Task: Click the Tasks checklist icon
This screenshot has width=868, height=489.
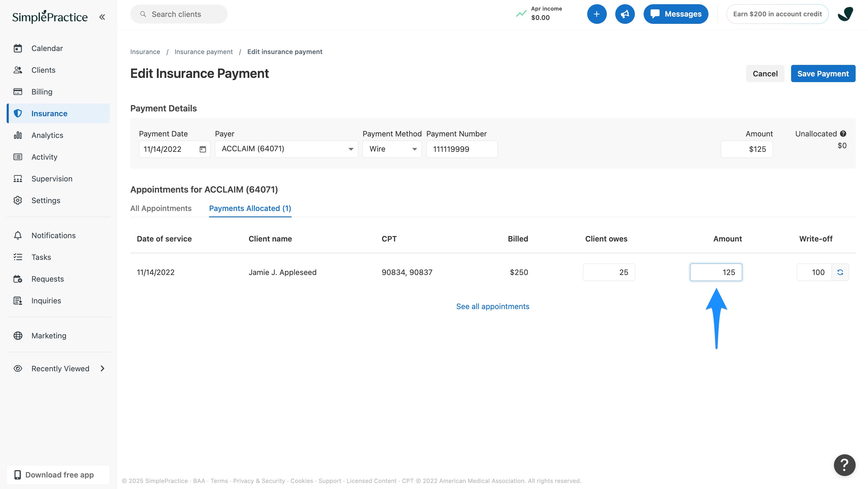Action: click(18, 257)
